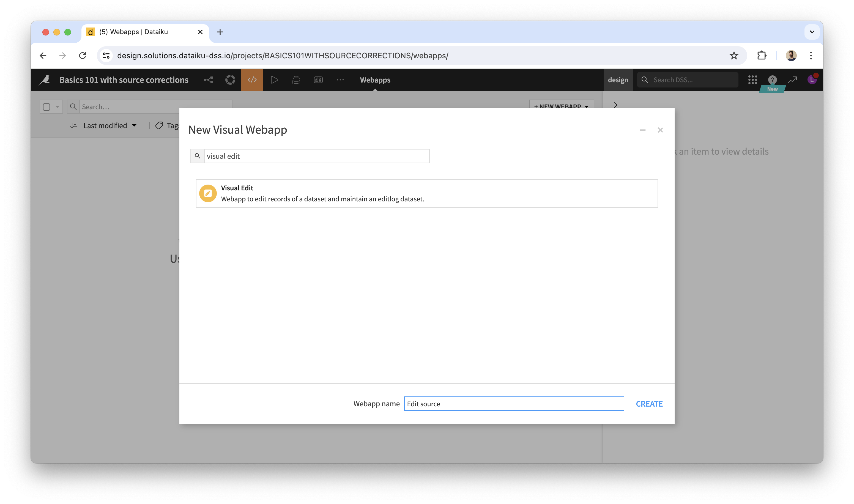Open the Flow icon in navbar
This screenshot has width=854, height=504.
(208, 80)
